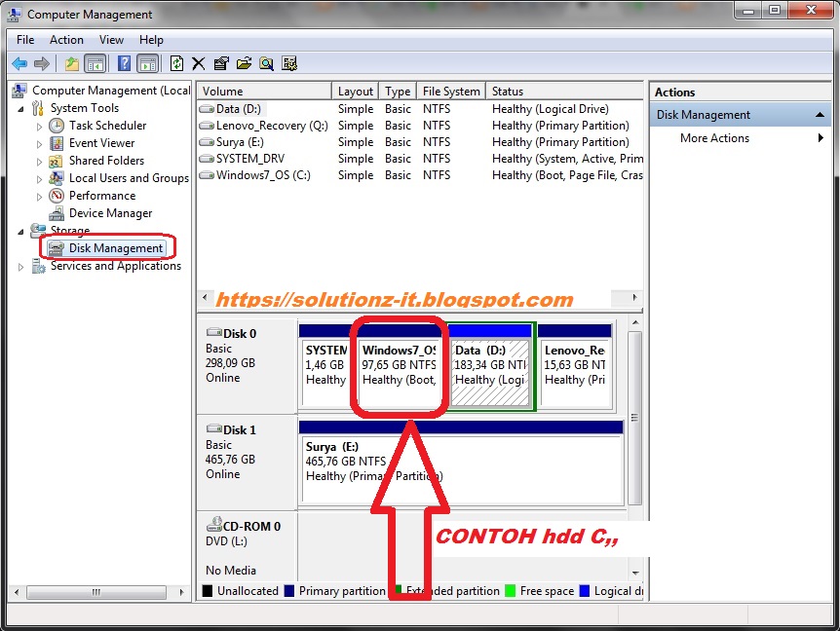Click the bright green Free space swatch
The image size is (840, 631).
(x=510, y=591)
